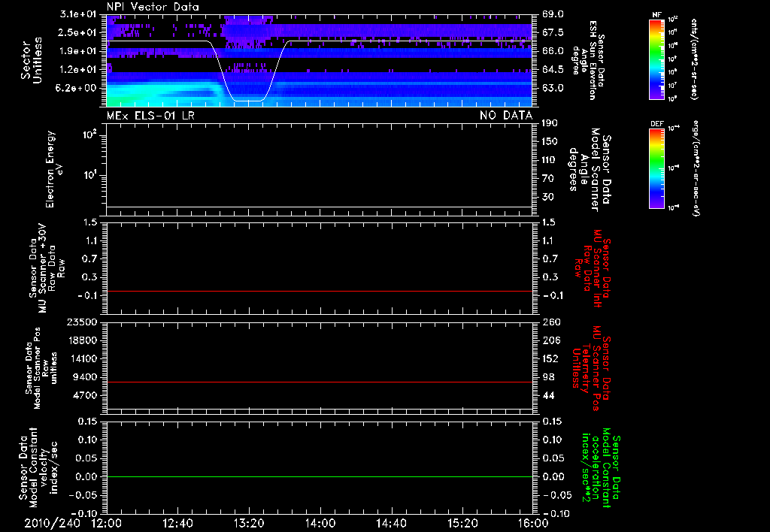Click the '16:00' time tick label
The image size is (770, 532).
tap(533, 523)
